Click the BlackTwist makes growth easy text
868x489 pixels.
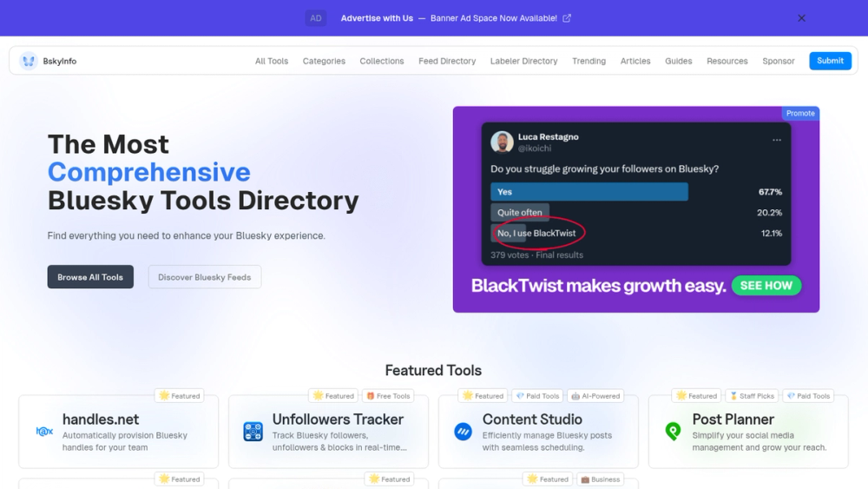pyautogui.click(x=598, y=286)
